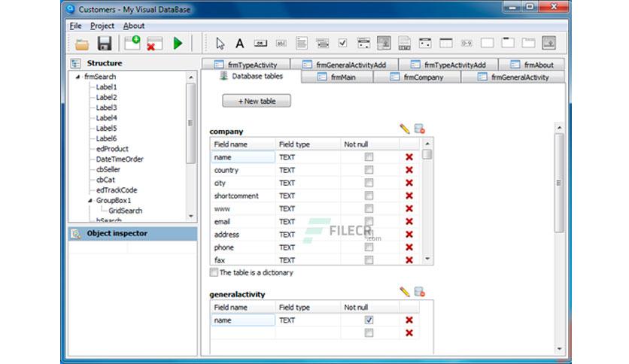Switch to the frmTypeActivity tab
Viewport: 629px width, 364px height.
coord(245,65)
